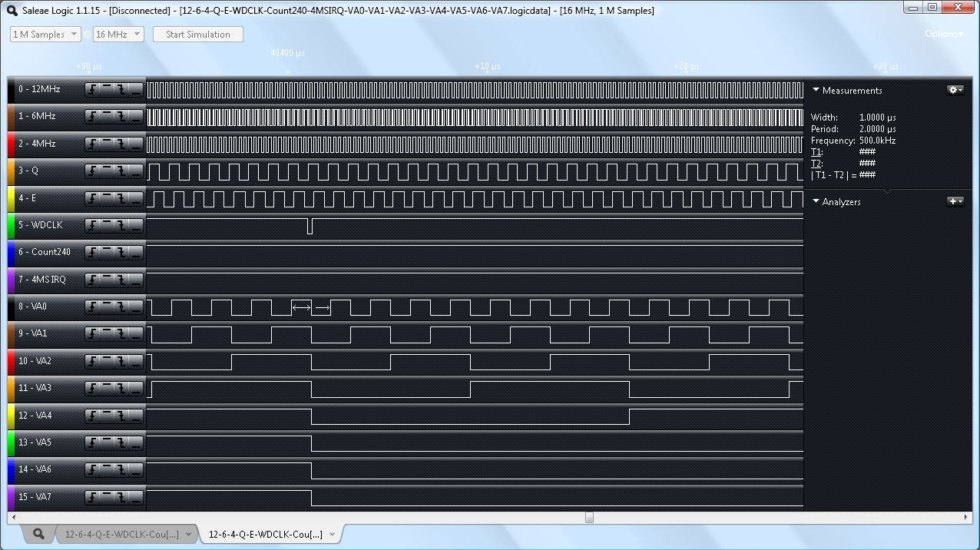980x550 pixels.
Task: Click the red color strip of 4MHz channel
Action: (12, 144)
